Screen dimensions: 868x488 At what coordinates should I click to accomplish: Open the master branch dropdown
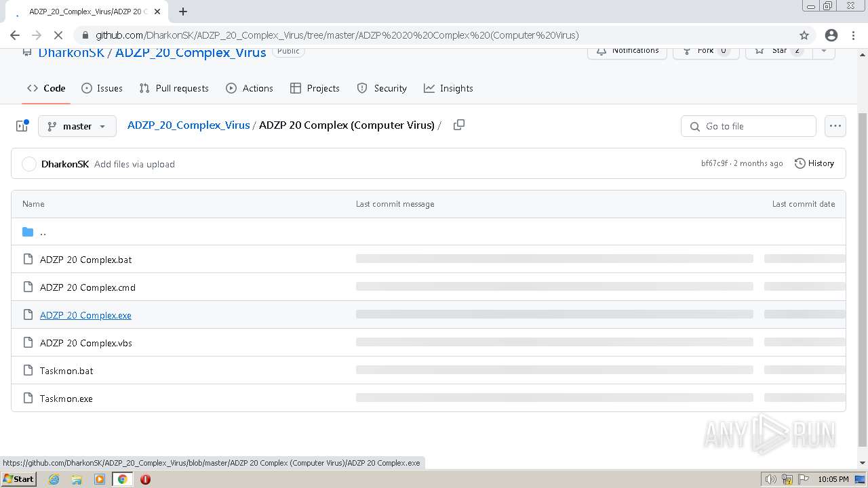pos(77,126)
